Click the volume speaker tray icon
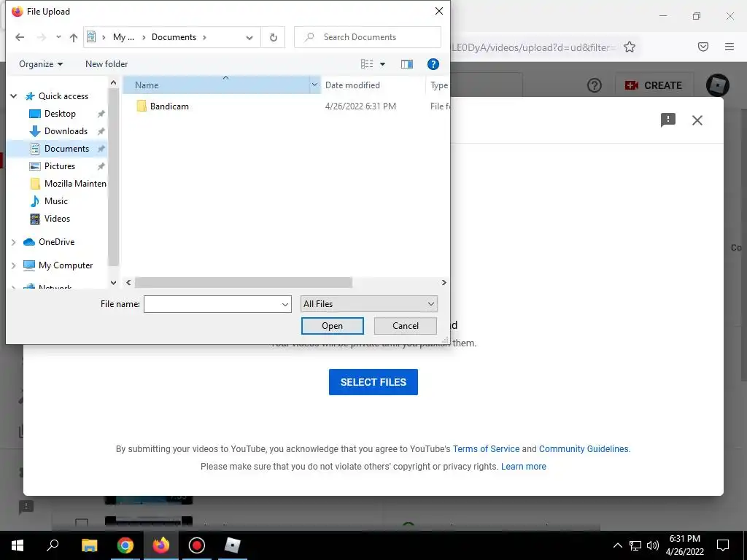The image size is (747, 560). (653, 545)
